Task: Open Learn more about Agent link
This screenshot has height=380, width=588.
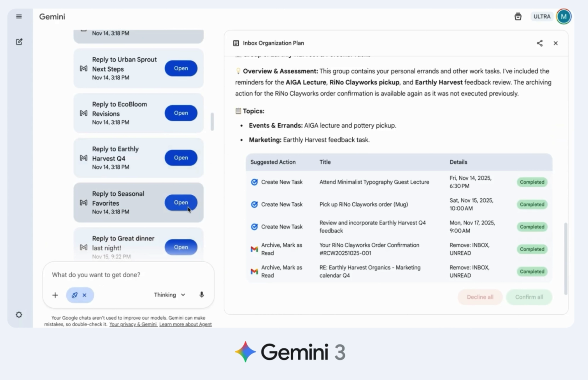Action: (185, 324)
